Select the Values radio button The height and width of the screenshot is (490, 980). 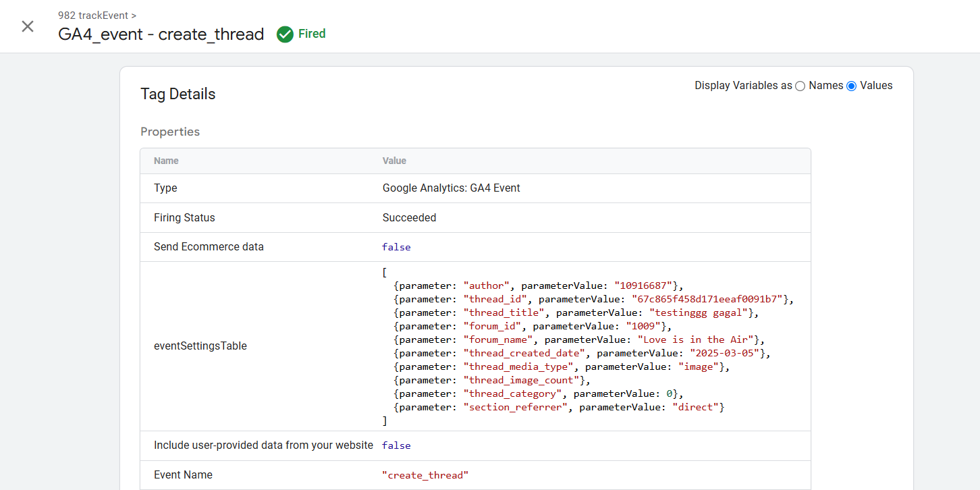(x=851, y=86)
